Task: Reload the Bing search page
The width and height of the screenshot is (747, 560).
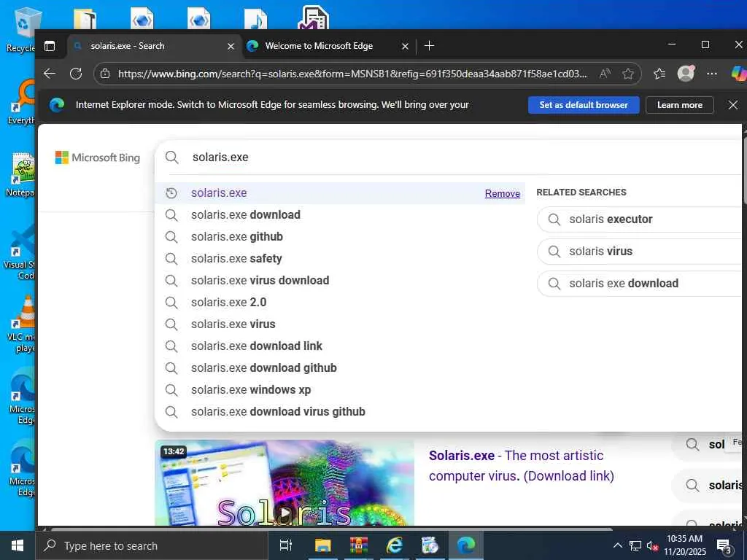Action: [x=76, y=74]
